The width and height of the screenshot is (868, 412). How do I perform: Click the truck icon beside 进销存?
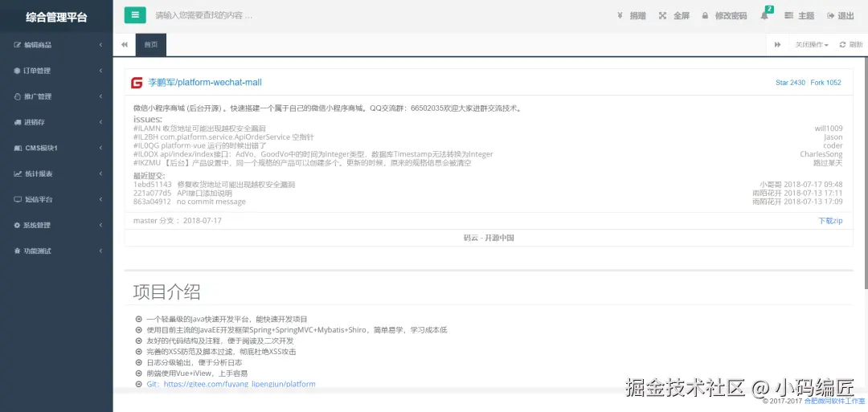[17, 122]
